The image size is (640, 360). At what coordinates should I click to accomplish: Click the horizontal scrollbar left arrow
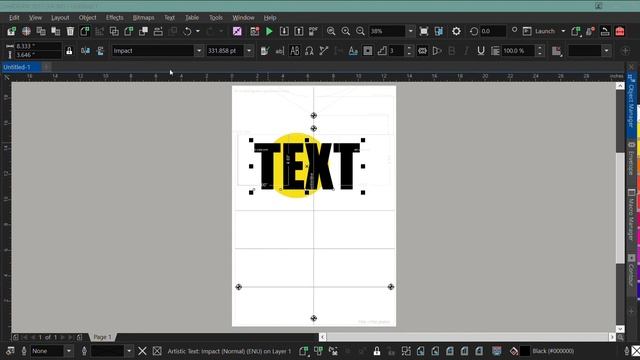[322, 337]
